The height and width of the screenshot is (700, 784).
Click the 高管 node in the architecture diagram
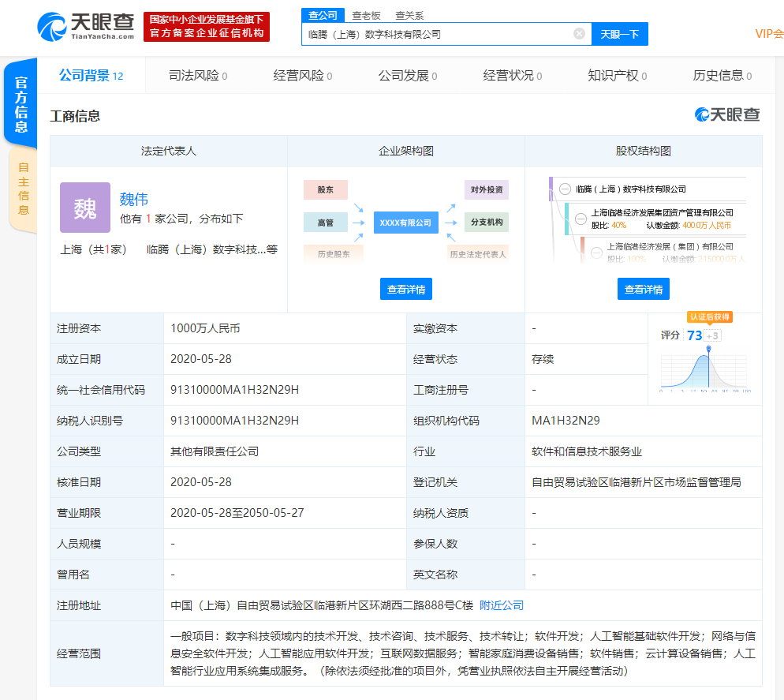point(325,223)
